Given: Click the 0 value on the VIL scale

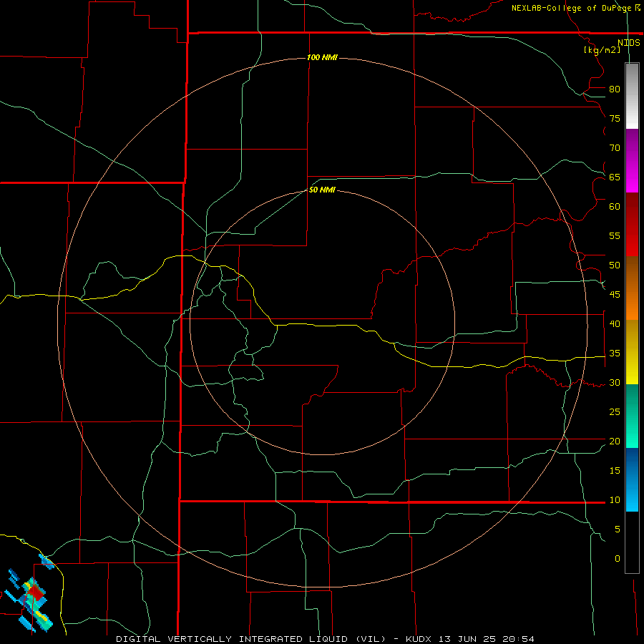Looking at the screenshot, I should (618, 559).
